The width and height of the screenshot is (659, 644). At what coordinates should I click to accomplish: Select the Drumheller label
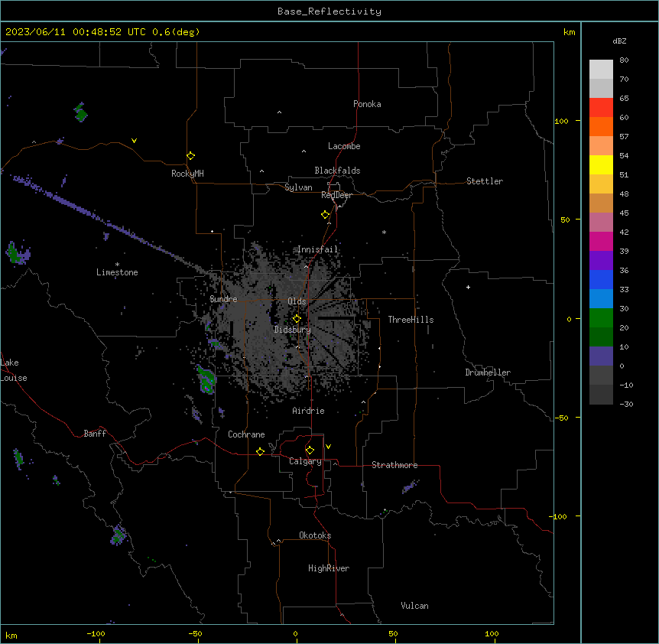click(488, 372)
